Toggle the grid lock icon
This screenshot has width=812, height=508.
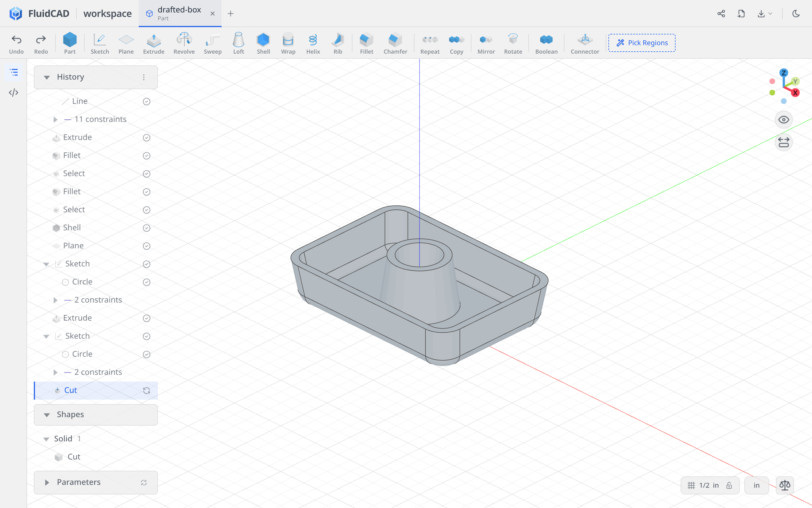click(x=729, y=485)
